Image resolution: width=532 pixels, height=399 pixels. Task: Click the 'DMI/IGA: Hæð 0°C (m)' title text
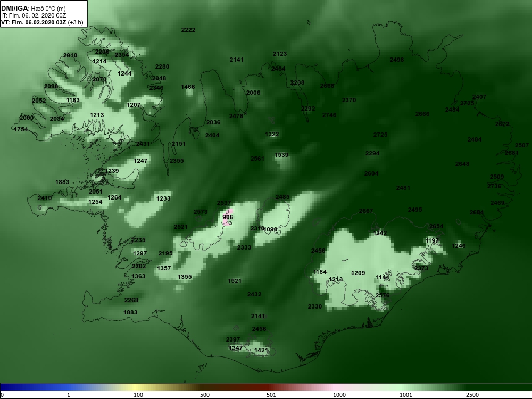pyautogui.click(x=33, y=9)
